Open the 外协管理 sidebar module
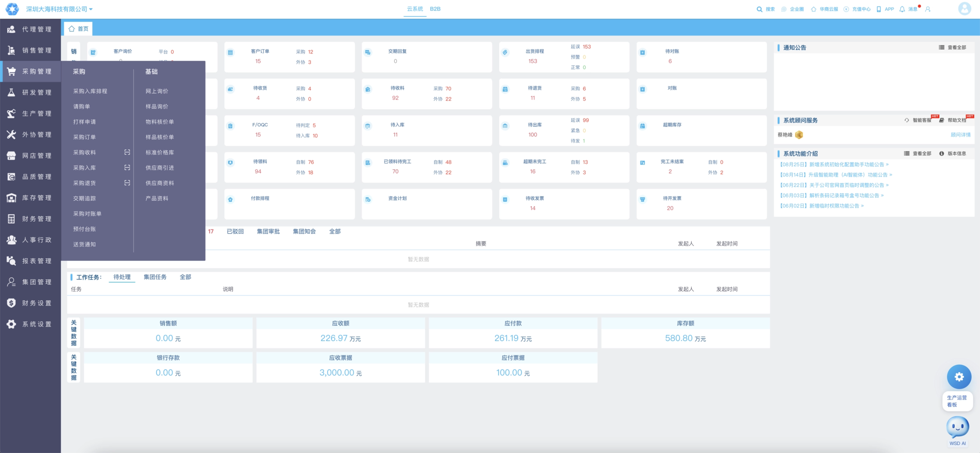980x453 pixels. (x=30, y=135)
